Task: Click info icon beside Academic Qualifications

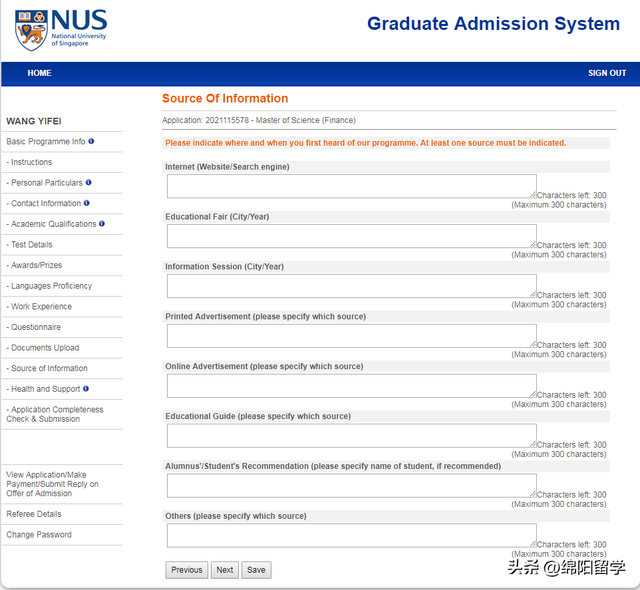Action: pos(102,224)
